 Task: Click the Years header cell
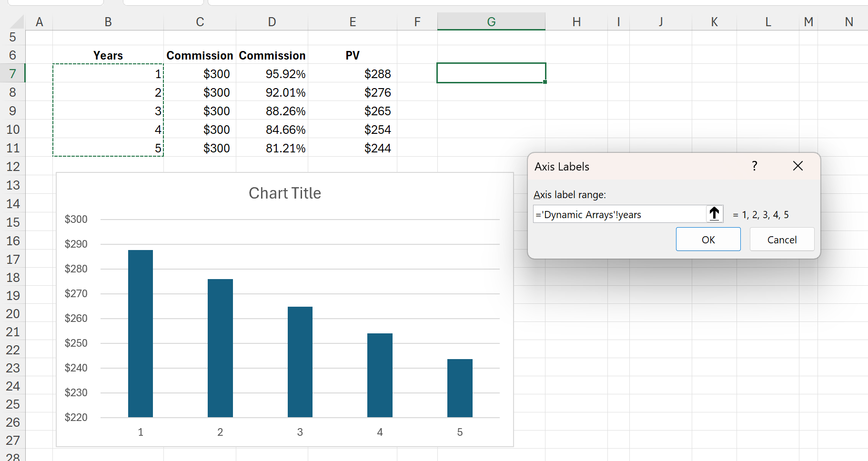click(108, 56)
